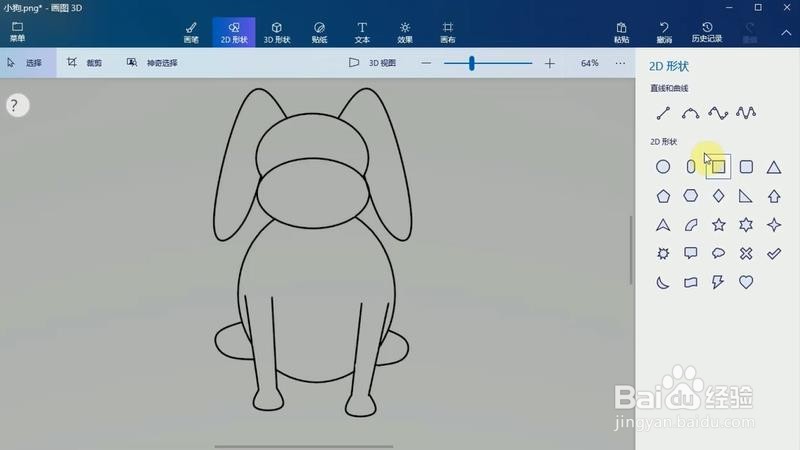Select the Triangle shape
The image size is (800, 450).
pyautogui.click(x=773, y=167)
